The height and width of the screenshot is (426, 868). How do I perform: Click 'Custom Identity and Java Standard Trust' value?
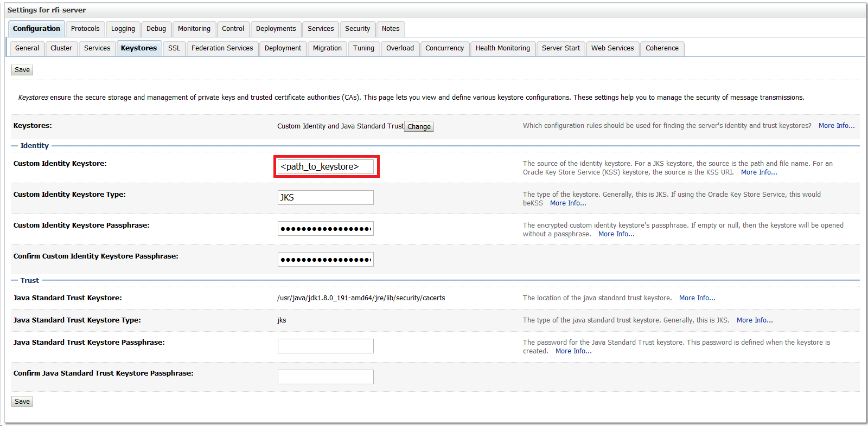[340, 126]
